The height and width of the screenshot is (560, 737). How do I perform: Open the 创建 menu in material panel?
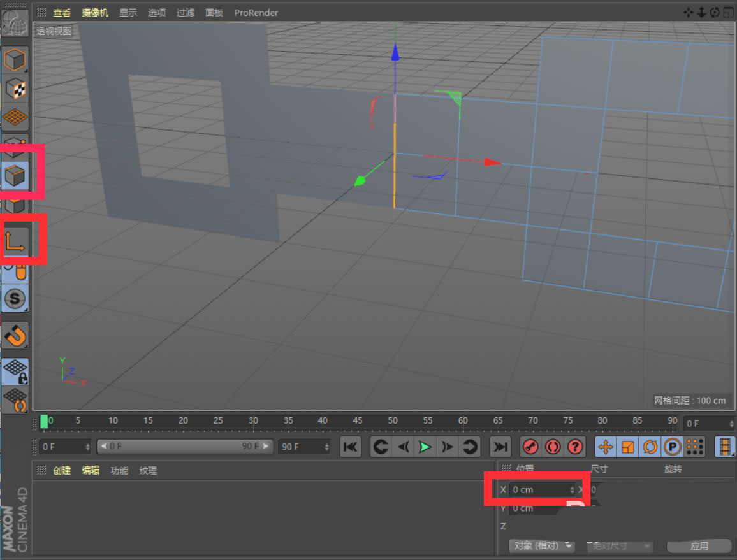(62, 470)
